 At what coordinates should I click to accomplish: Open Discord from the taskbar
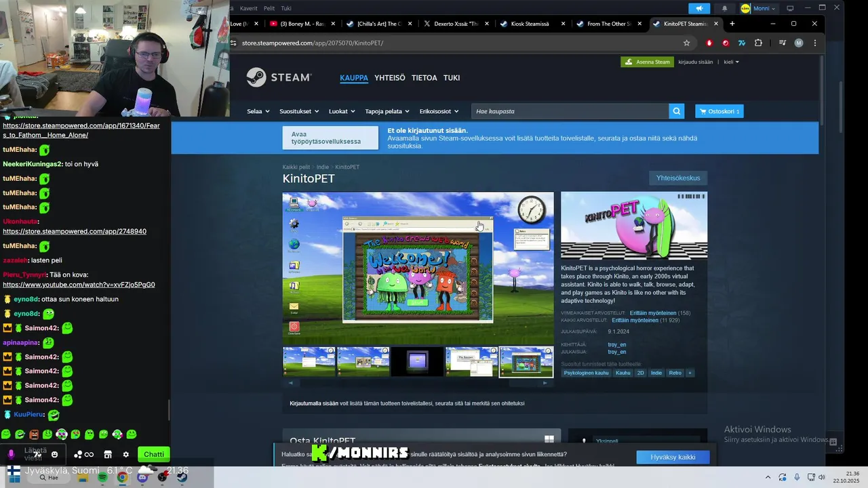142,477
